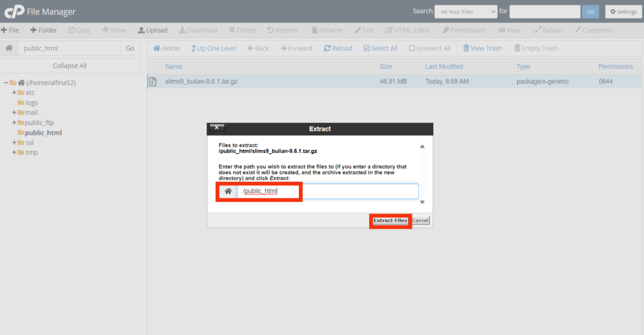Screen dimensions: 644x335
Task: Click the home icon beside the extract path
Action: coord(228,191)
